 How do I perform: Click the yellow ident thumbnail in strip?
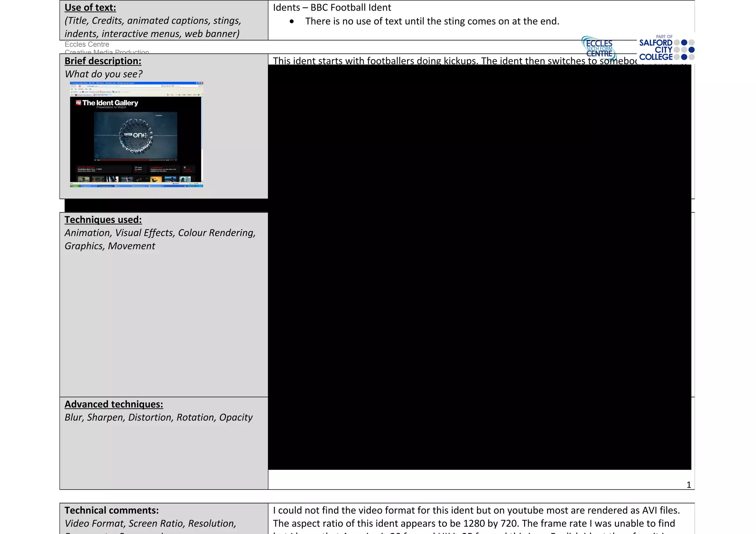click(156, 179)
